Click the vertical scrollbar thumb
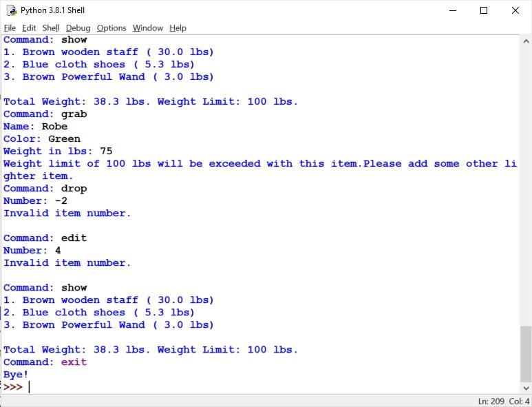The width and height of the screenshot is (532, 407). [x=526, y=354]
